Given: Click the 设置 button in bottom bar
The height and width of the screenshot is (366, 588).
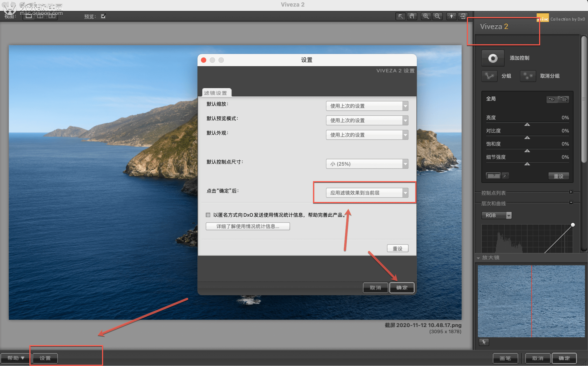Looking at the screenshot, I should [45, 358].
